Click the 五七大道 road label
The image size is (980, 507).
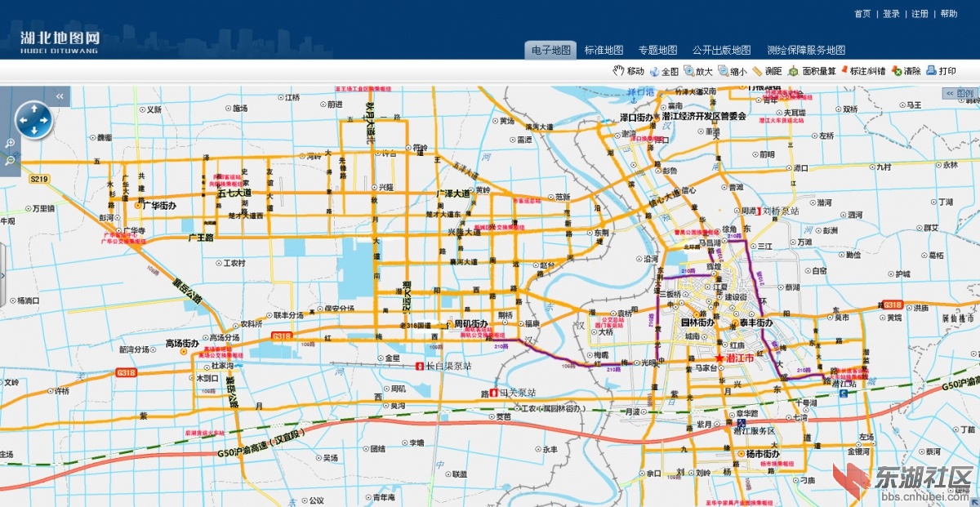(x=234, y=195)
